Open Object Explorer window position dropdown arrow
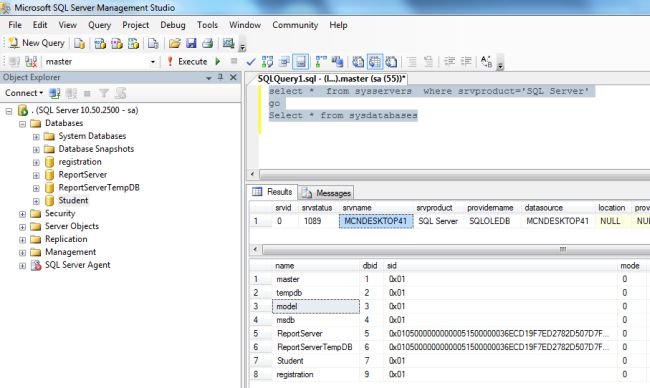 coord(209,78)
